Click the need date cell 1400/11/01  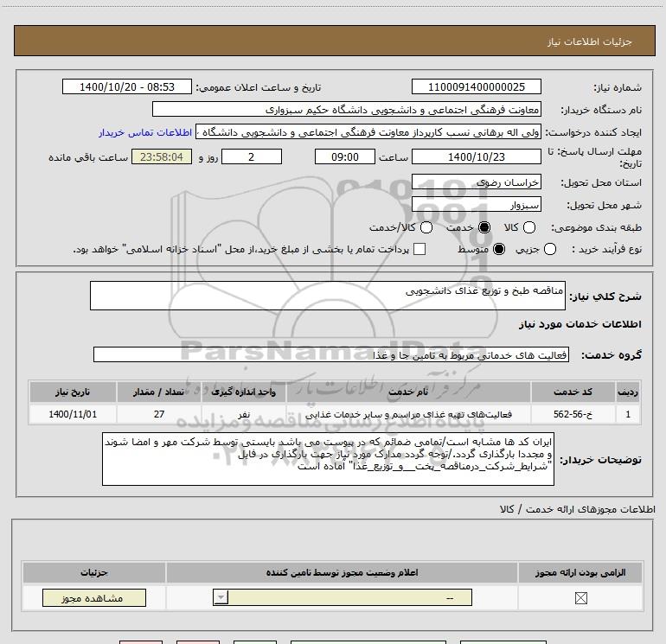(x=73, y=414)
